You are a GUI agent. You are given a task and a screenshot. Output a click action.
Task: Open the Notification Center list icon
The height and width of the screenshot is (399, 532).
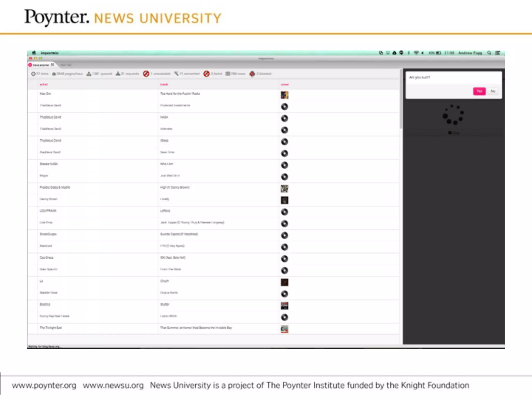(x=497, y=53)
